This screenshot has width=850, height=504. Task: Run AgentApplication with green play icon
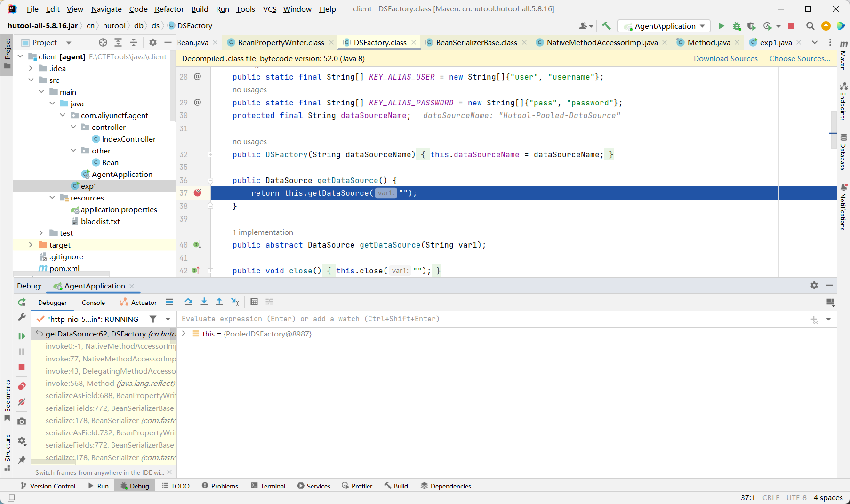721,26
